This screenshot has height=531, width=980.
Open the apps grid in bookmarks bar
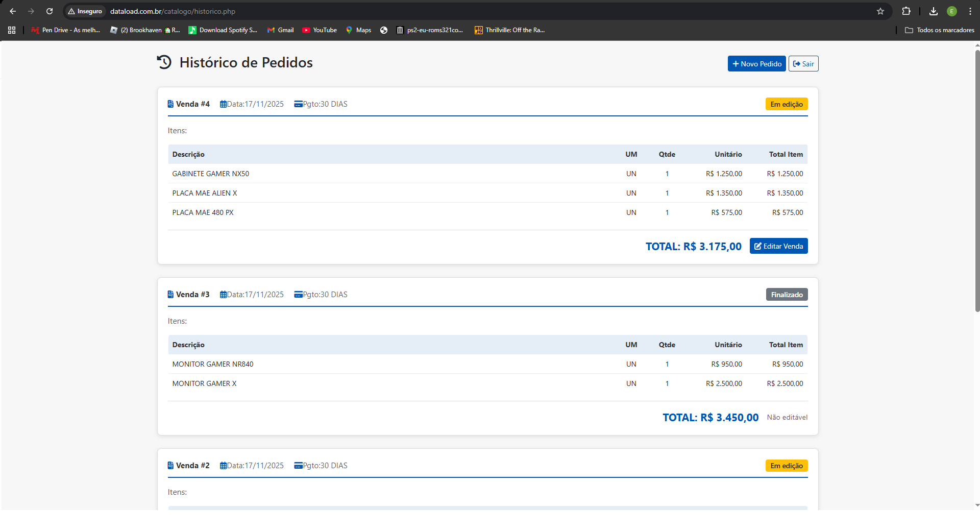click(12, 30)
